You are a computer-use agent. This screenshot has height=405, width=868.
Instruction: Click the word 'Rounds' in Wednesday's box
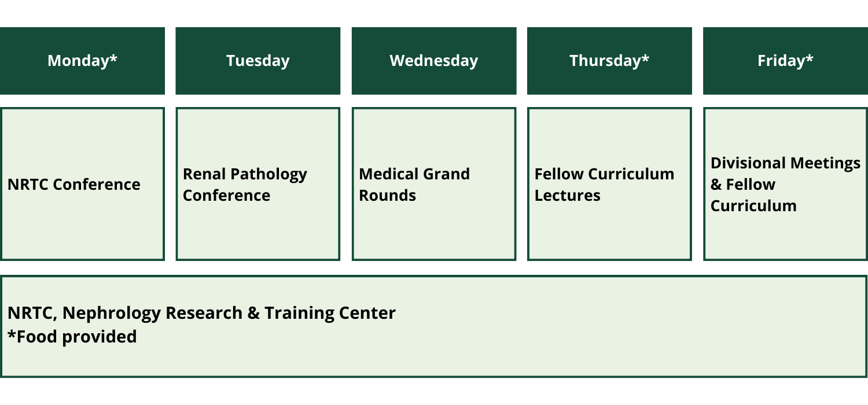click(387, 196)
